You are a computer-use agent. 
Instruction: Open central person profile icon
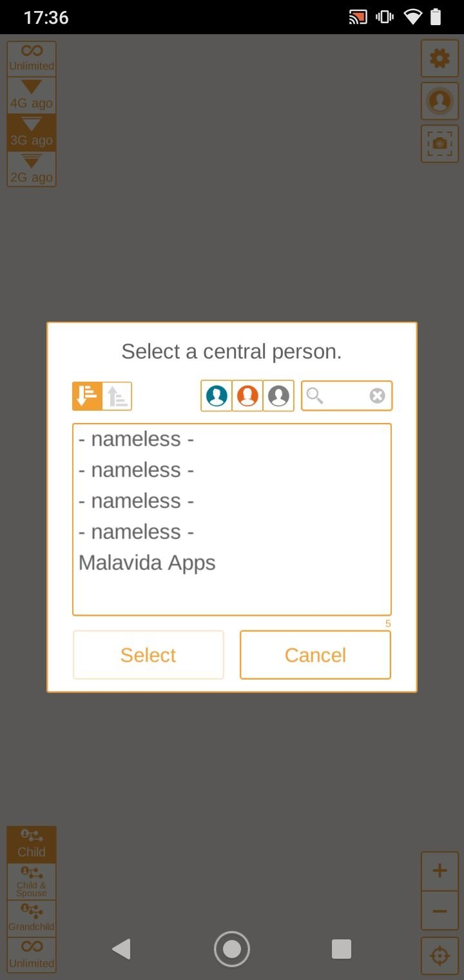click(x=440, y=101)
